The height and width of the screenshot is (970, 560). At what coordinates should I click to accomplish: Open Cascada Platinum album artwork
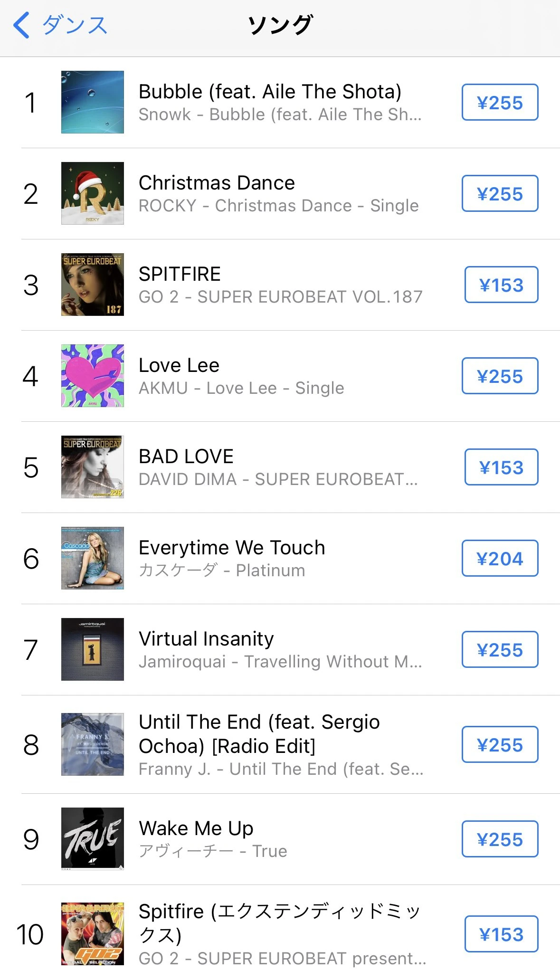(93, 558)
